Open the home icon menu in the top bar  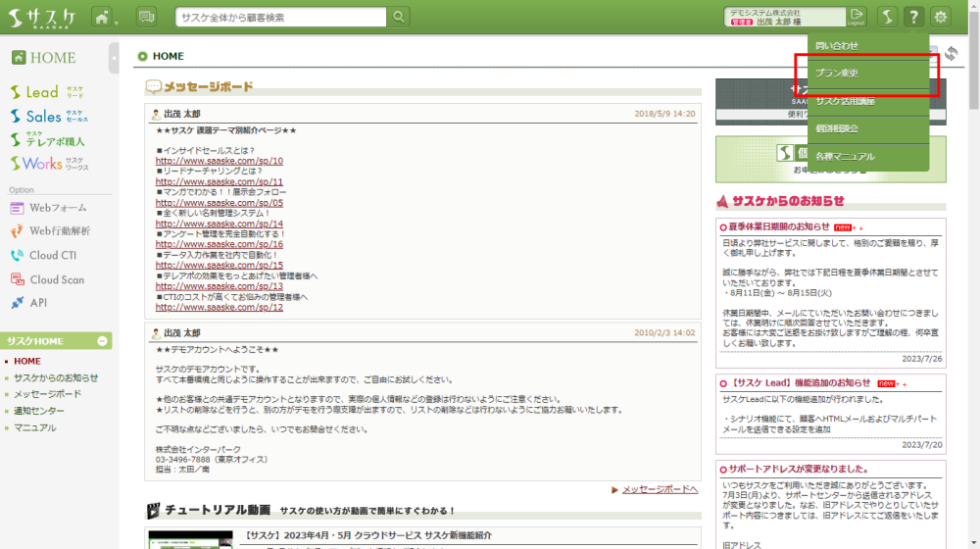pyautogui.click(x=102, y=17)
